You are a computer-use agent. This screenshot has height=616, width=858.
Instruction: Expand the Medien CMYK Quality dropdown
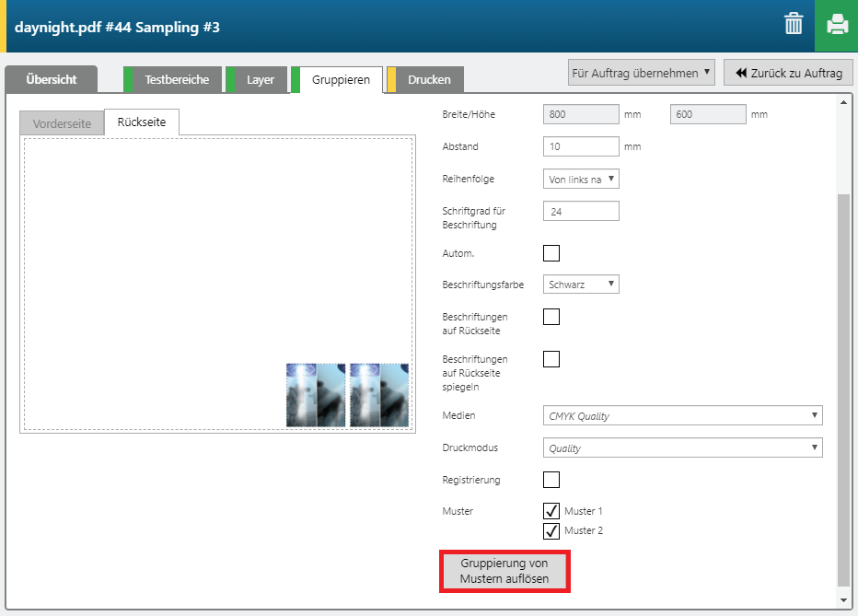[x=682, y=416]
